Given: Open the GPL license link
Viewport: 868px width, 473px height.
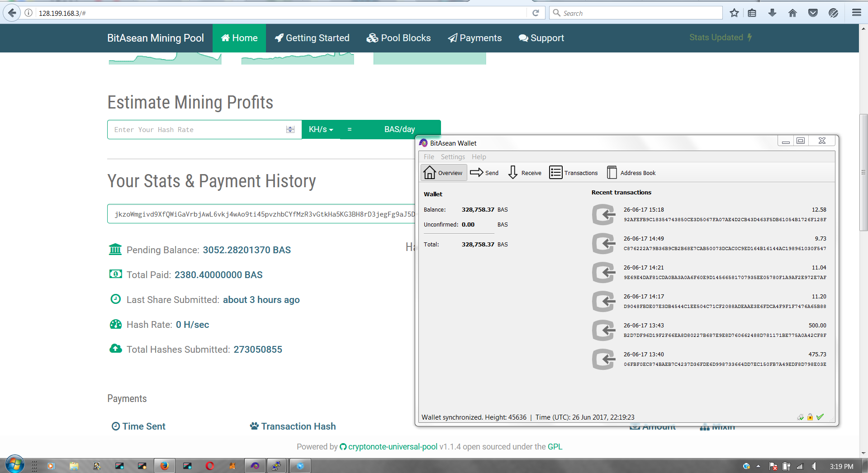Looking at the screenshot, I should [x=555, y=447].
